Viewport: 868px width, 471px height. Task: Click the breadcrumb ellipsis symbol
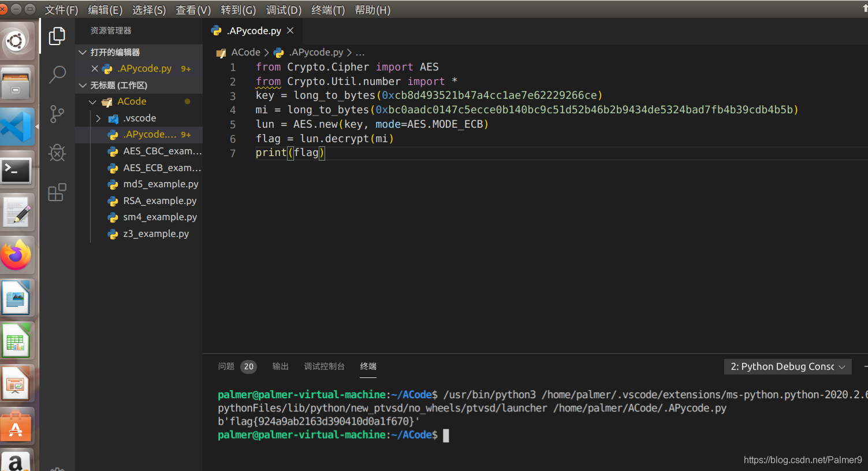pos(360,53)
